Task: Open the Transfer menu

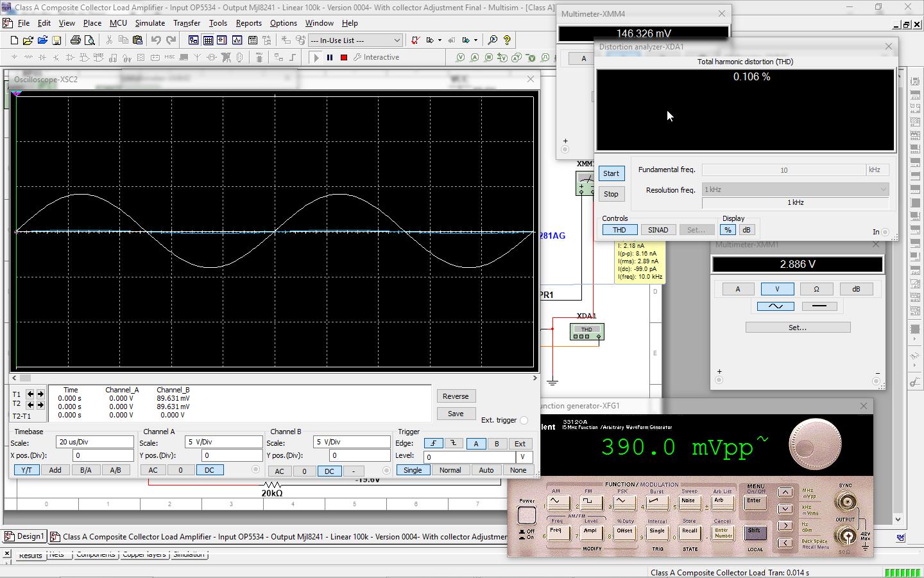Action: 187,23
